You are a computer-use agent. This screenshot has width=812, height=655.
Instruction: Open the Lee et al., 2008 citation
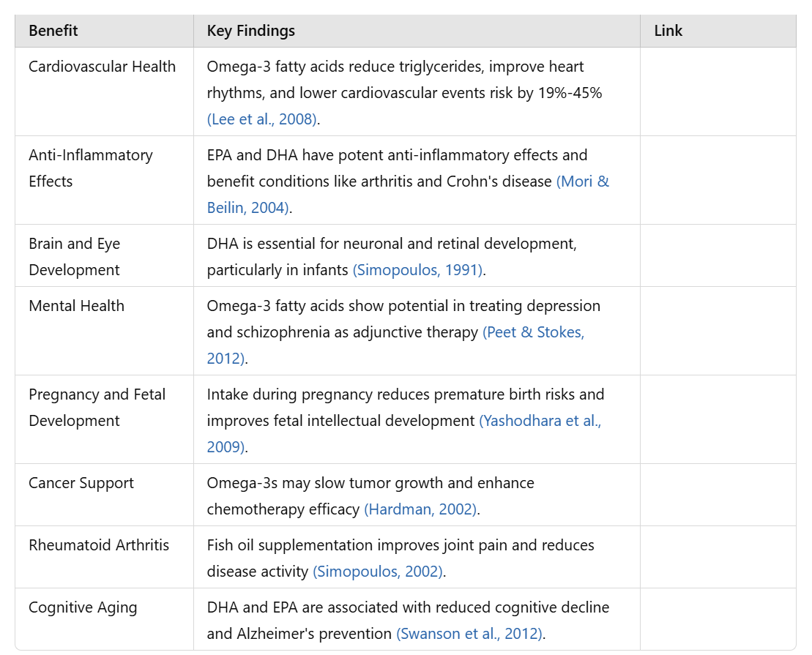[x=262, y=119]
